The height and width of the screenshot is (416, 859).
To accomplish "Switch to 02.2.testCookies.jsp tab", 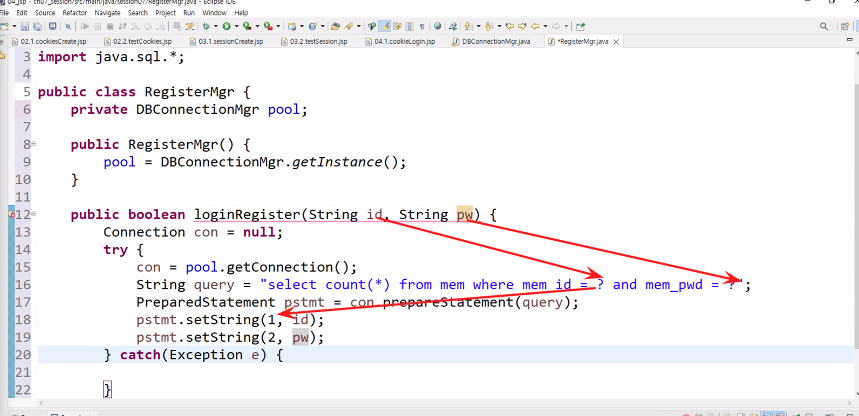I will pyautogui.click(x=137, y=42).
